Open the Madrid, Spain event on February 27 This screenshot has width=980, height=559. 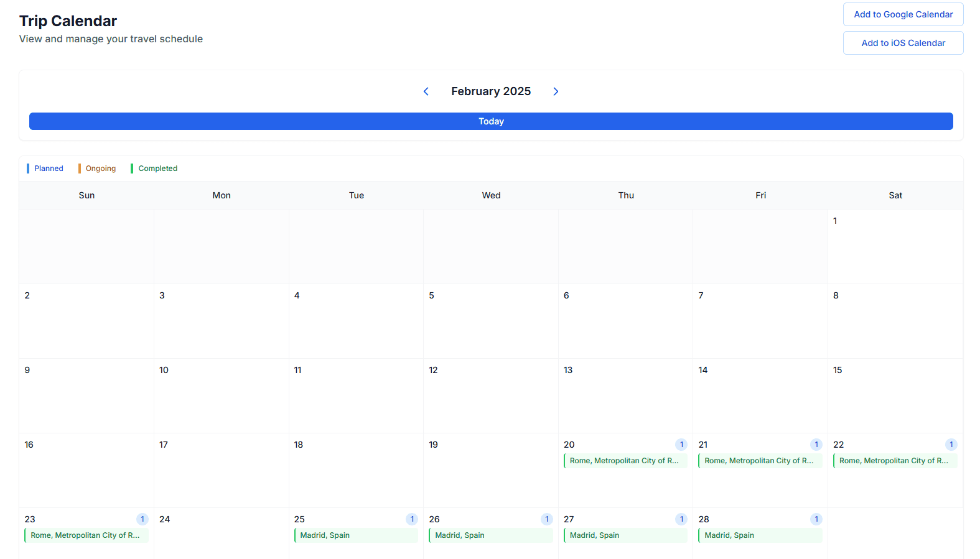625,535
